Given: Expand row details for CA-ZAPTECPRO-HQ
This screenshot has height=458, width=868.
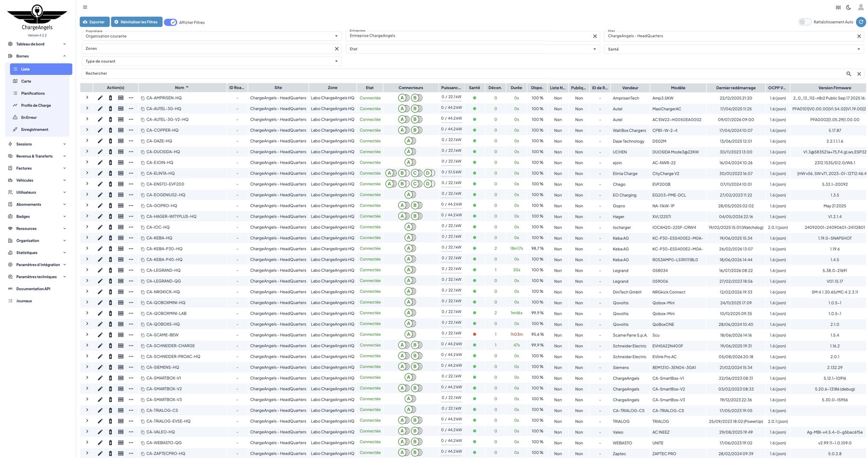Looking at the screenshot, I should pyautogui.click(x=87, y=453).
